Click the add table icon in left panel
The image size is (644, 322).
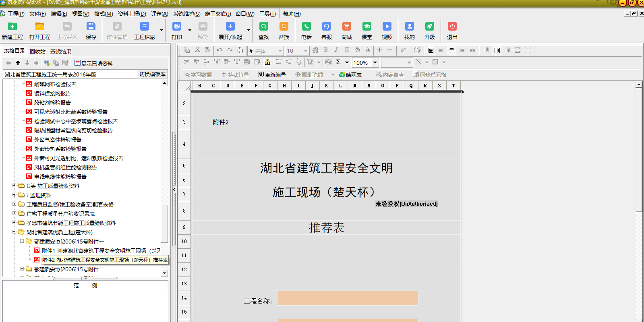pos(47,63)
